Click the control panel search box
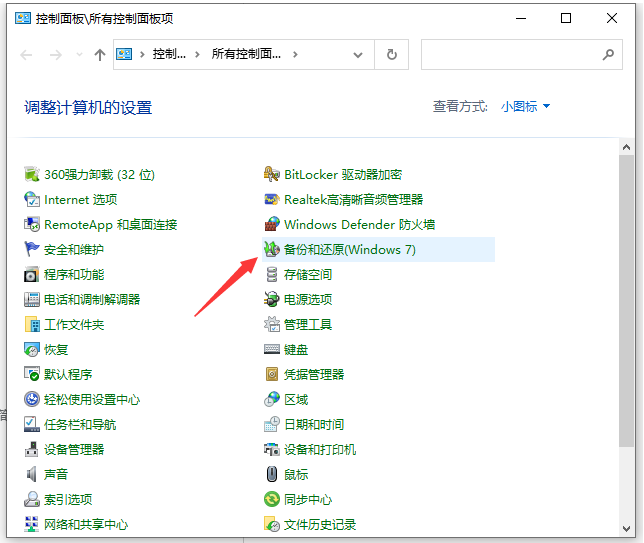 [x=522, y=55]
